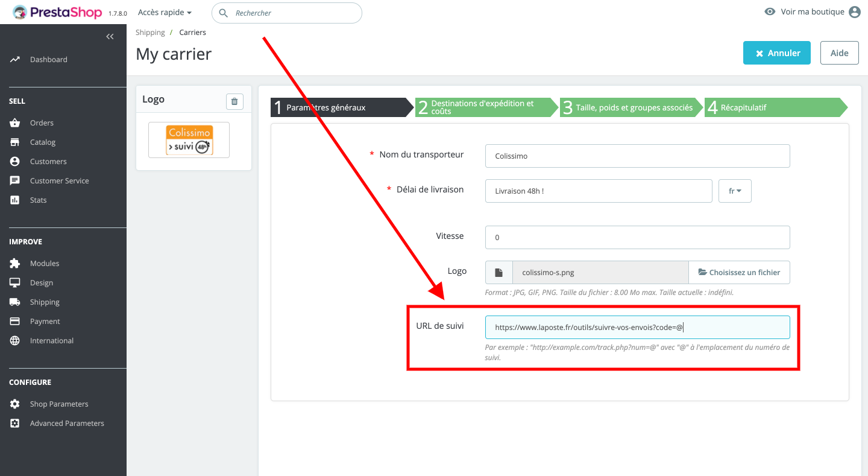The image size is (868, 476).
Task: Click Choisissez un fichier button
Action: (739, 273)
